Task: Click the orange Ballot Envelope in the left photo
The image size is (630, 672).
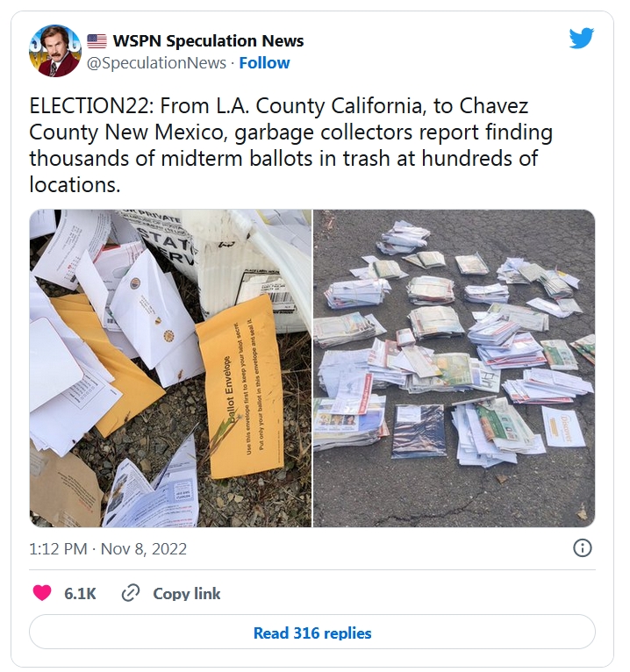Action: [x=241, y=390]
